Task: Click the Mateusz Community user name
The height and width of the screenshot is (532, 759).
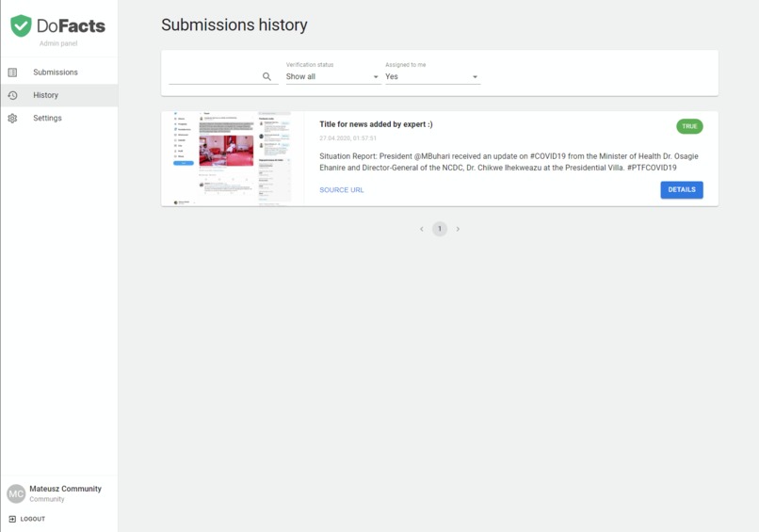Action: (x=65, y=489)
